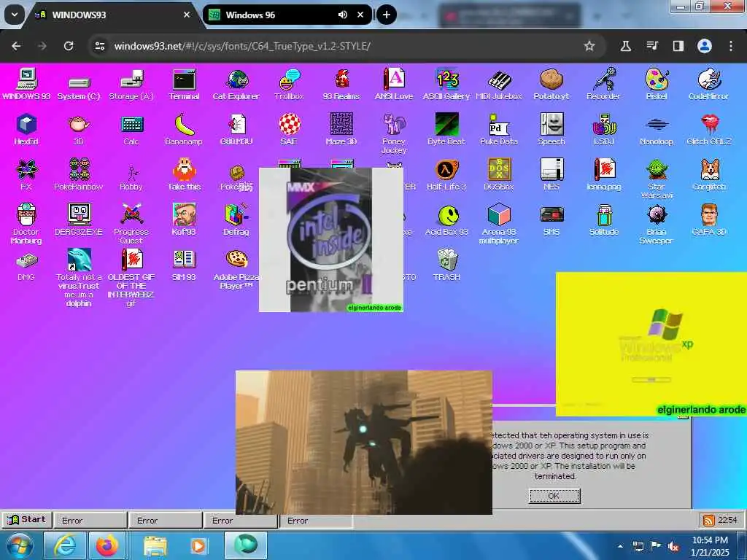This screenshot has width=747, height=560.
Task: Select the first Error taskbar button
Action: [90, 521]
